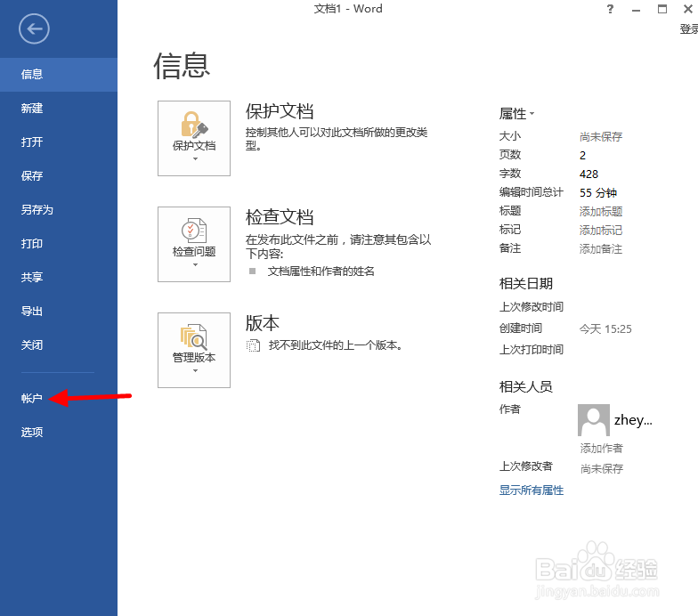
Task: Click the 显示所有属性 link
Action: tap(531, 490)
